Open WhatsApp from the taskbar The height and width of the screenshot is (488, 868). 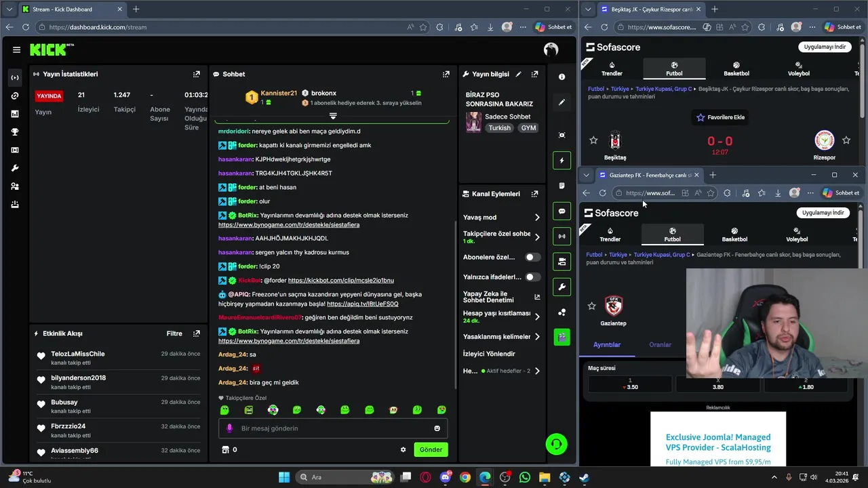[525, 477]
